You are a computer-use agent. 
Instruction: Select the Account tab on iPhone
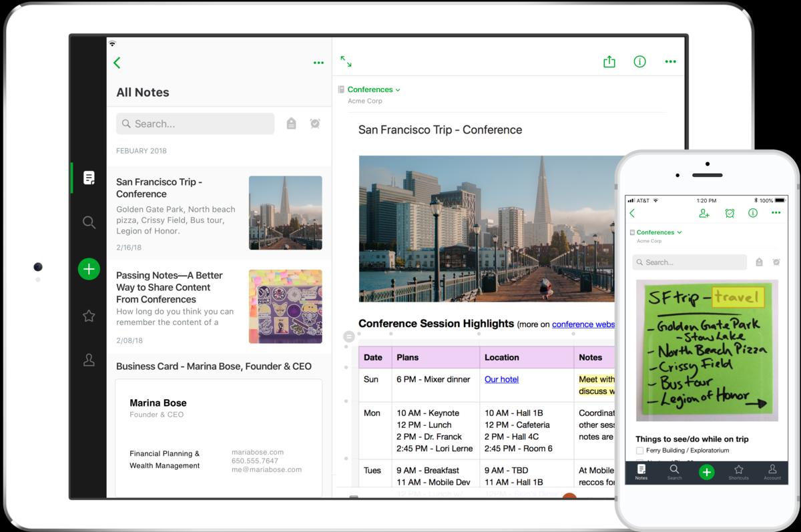pos(772,472)
